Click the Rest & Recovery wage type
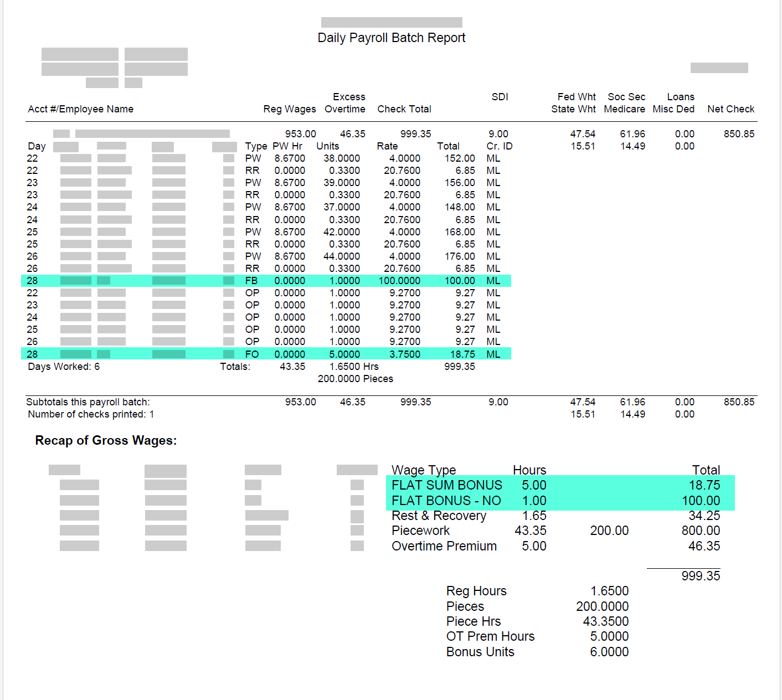782x700 pixels. [x=439, y=516]
